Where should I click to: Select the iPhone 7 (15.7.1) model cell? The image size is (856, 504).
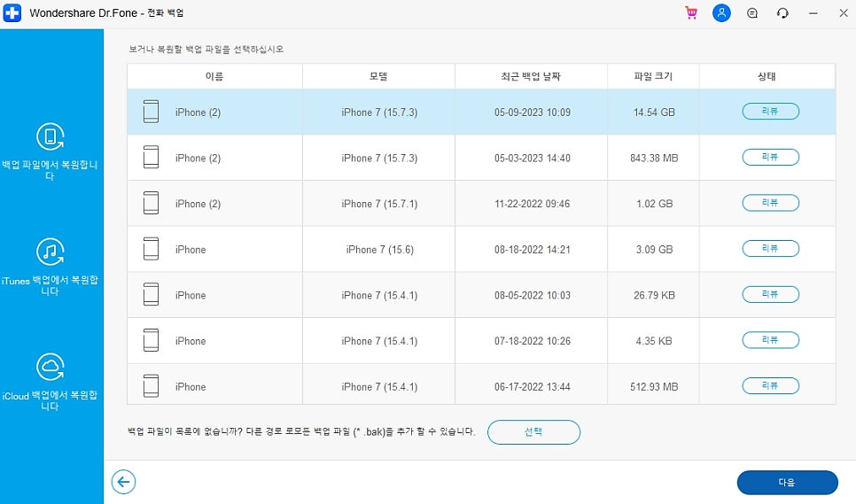tap(379, 204)
